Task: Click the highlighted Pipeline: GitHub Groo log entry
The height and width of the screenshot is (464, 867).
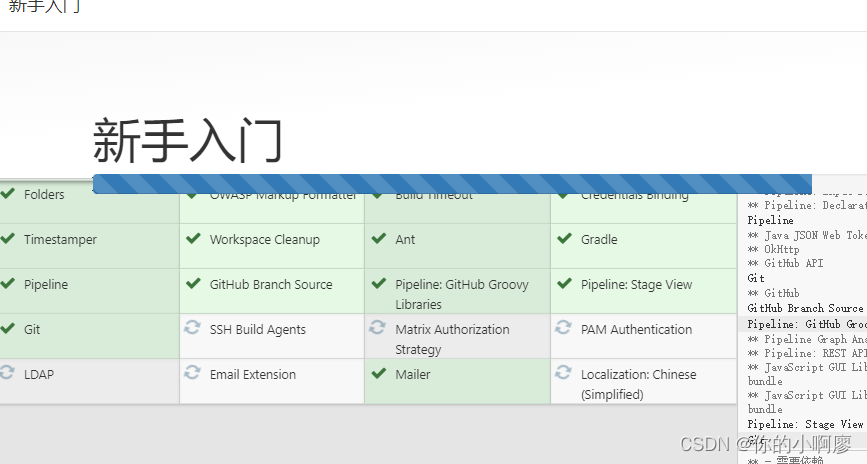Action: pyautogui.click(x=807, y=324)
